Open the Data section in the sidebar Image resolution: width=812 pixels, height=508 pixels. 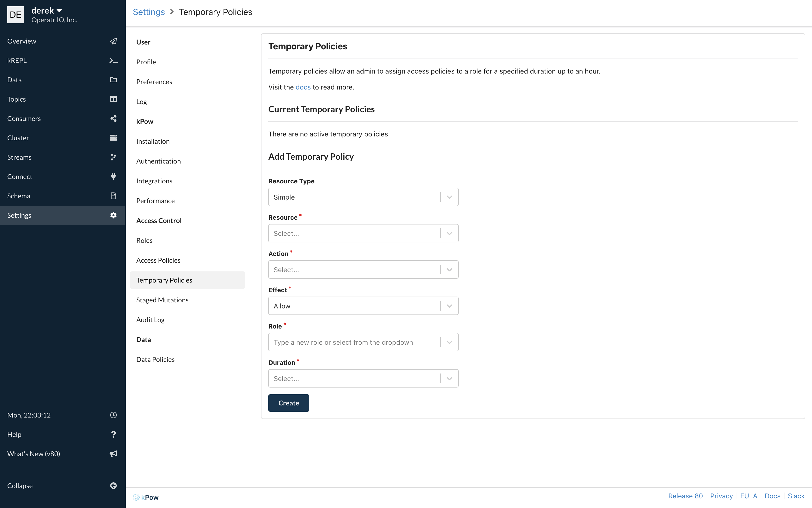tap(63, 80)
